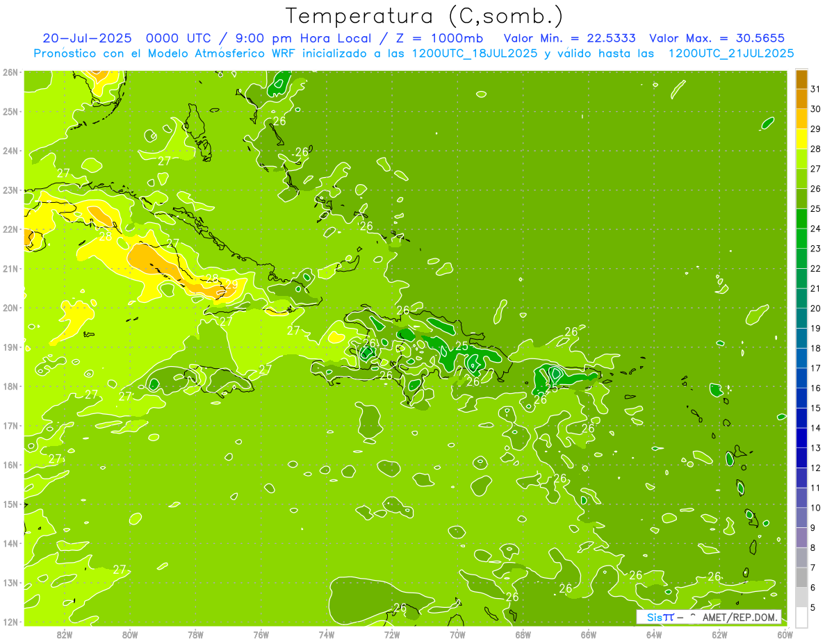Click the legend scale value 20
Image resolution: width=834 pixels, height=644 pixels.
pyautogui.click(x=816, y=308)
